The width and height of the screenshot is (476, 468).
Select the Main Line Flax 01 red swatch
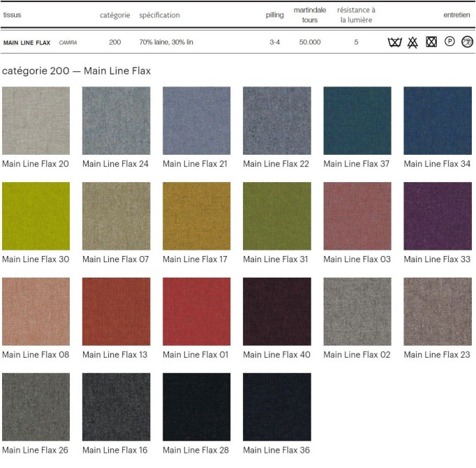point(196,311)
